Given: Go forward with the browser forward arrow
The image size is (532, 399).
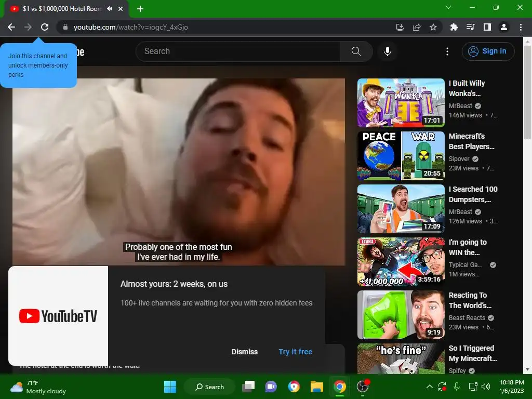Looking at the screenshot, I should [28, 27].
